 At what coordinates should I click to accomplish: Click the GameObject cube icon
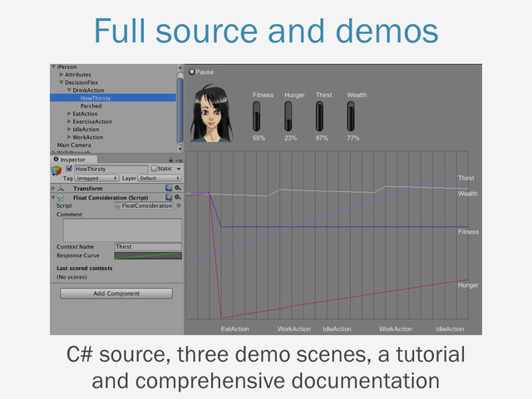coord(57,170)
